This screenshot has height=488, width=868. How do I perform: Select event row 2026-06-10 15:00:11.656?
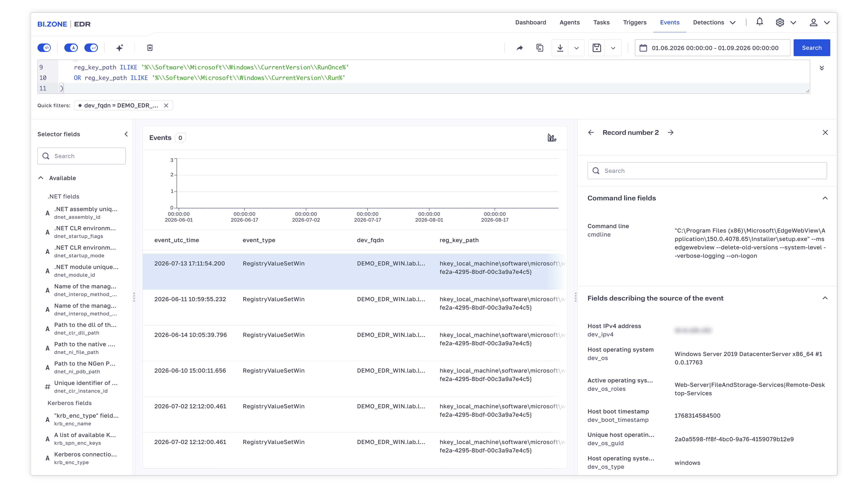point(355,379)
